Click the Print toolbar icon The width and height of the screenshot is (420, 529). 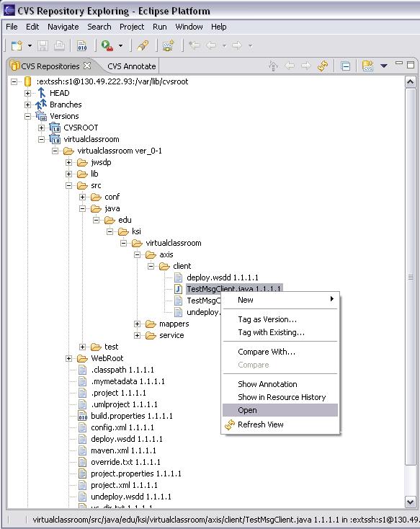pyautogui.click(x=59, y=45)
